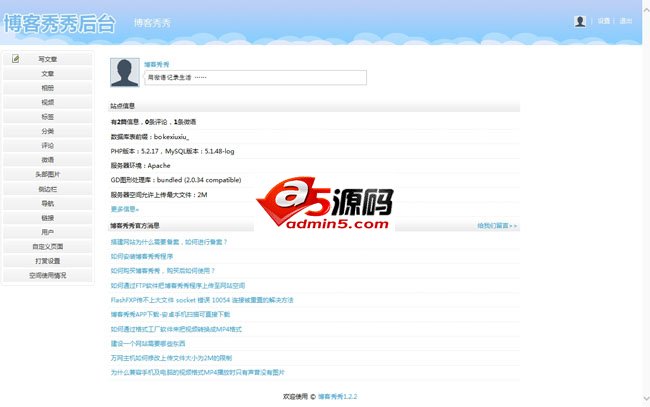Image resolution: width=650 pixels, height=407 pixels.
Task: Click the scrollbar up arrow
Action: (646, 8)
